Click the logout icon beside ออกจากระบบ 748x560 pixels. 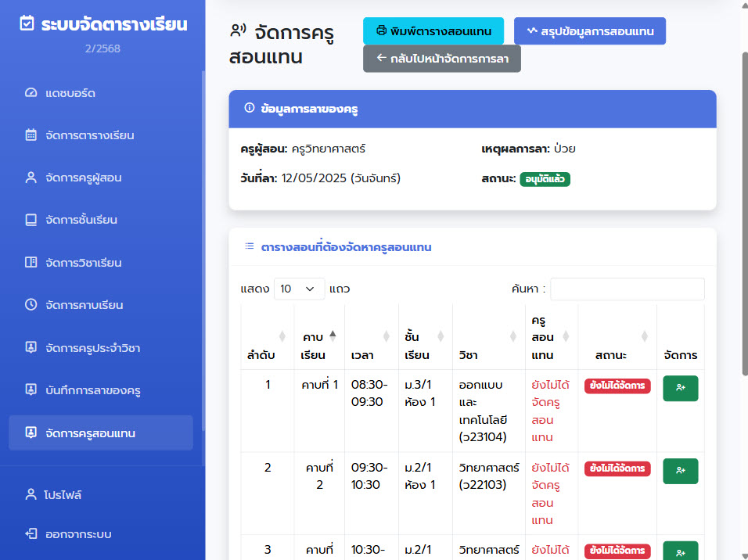[31, 534]
